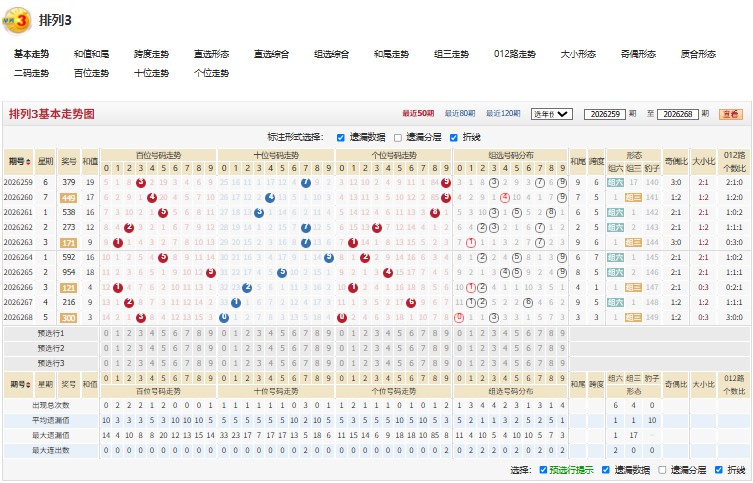This screenshot has width=753, height=483.
Task: Click red ball 4 in row 2026260 百位
Action: [152, 197]
